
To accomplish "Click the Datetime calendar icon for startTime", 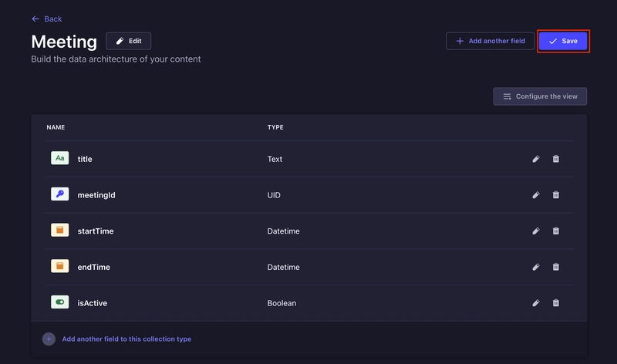I will 60,230.
